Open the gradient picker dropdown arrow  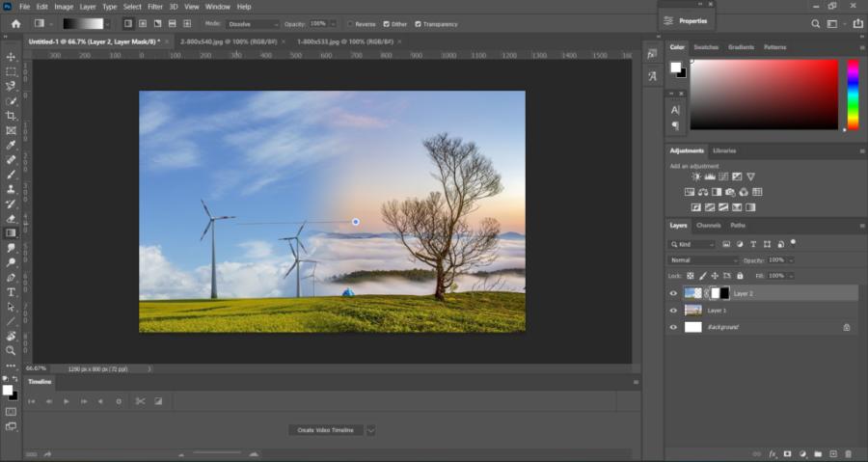[x=107, y=24]
